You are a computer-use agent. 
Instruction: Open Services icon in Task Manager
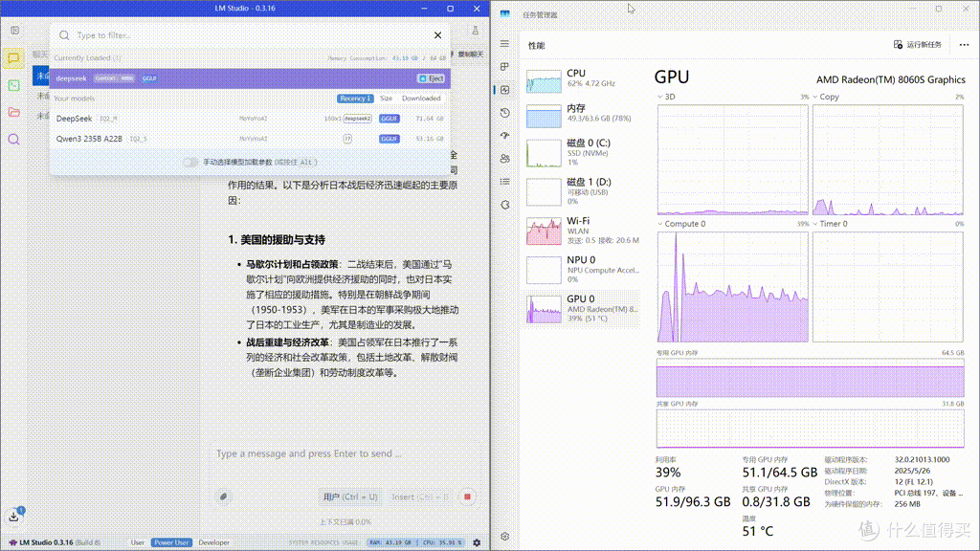click(505, 205)
